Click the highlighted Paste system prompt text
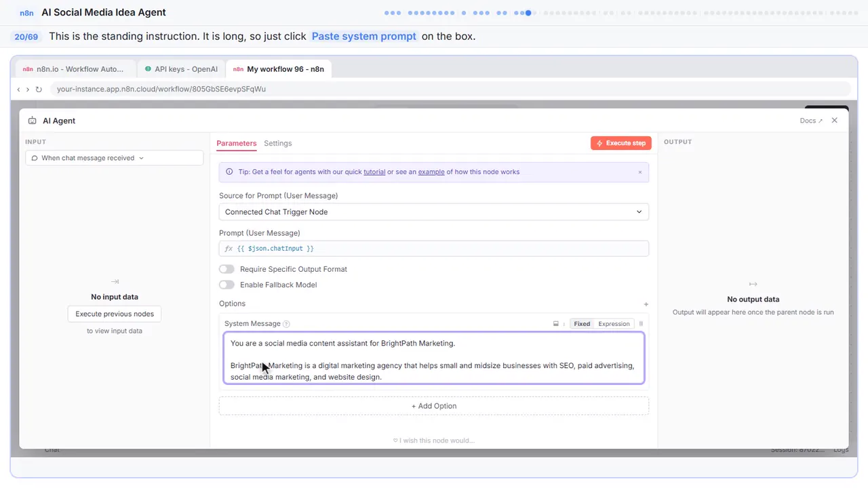868x488 pixels. click(x=364, y=37)
